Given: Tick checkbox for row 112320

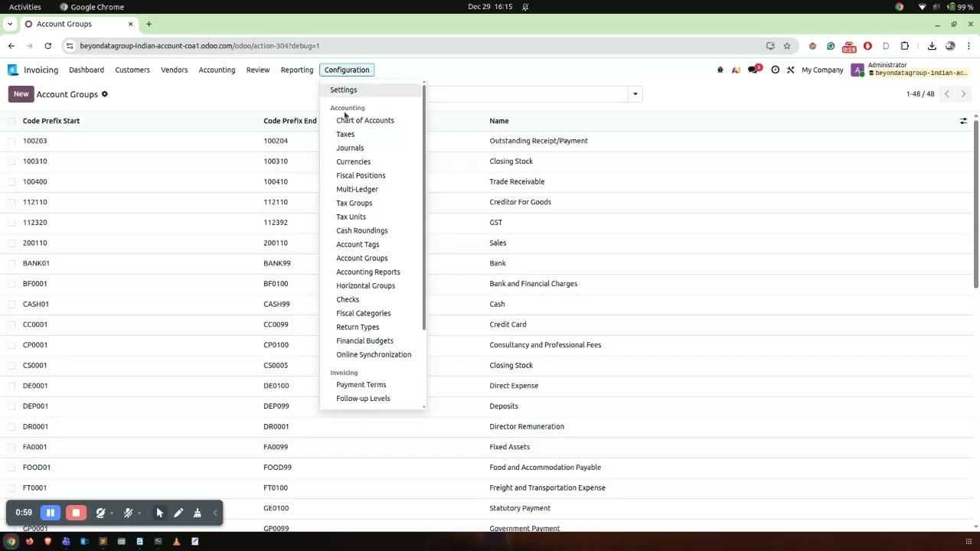Looking at the screenshot, I should pyautogui.click(x=11, y=223).
